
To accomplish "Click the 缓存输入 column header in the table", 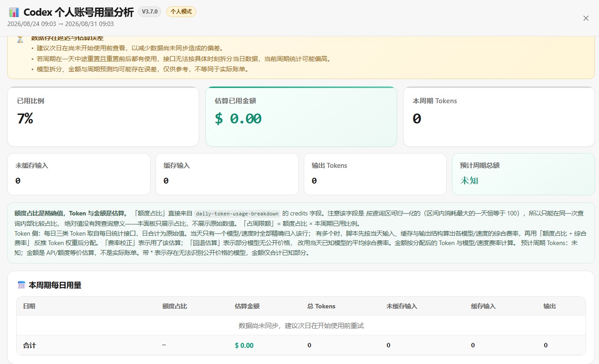I will [484, 306].
